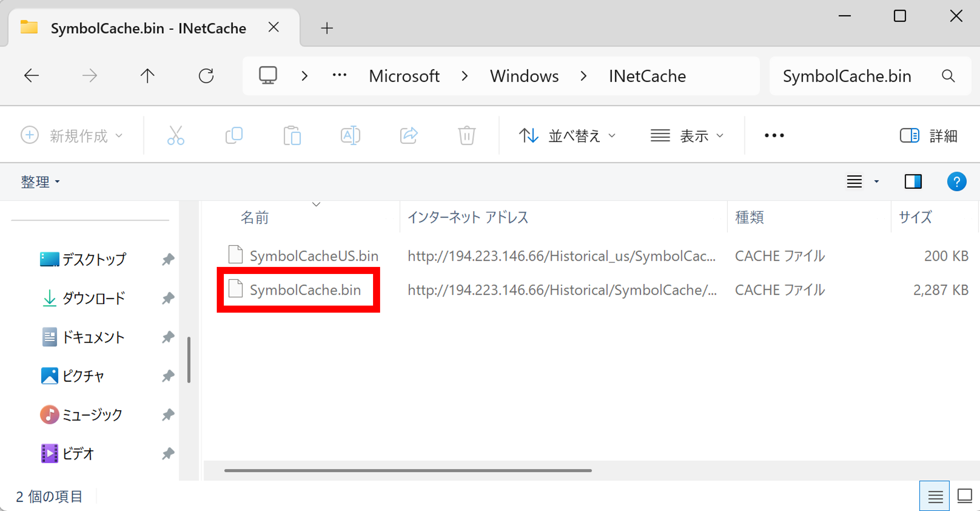Share the selected file

click(409, 135)
